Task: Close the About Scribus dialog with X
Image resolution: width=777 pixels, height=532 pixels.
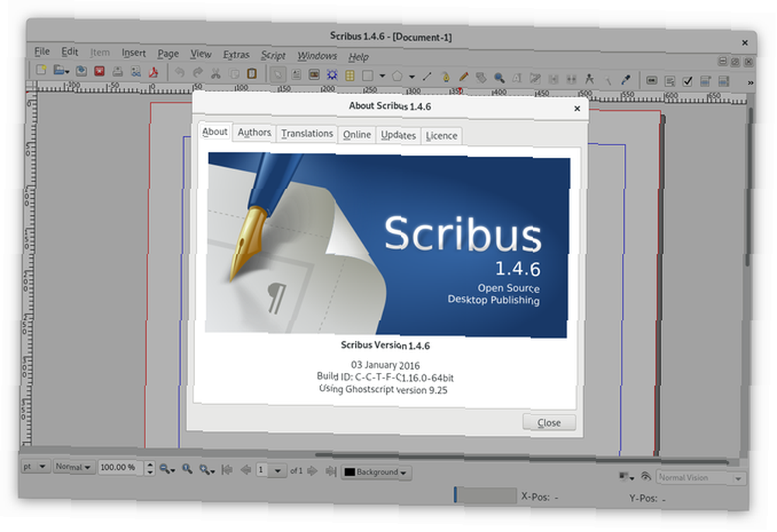Action: click(577, 109)
